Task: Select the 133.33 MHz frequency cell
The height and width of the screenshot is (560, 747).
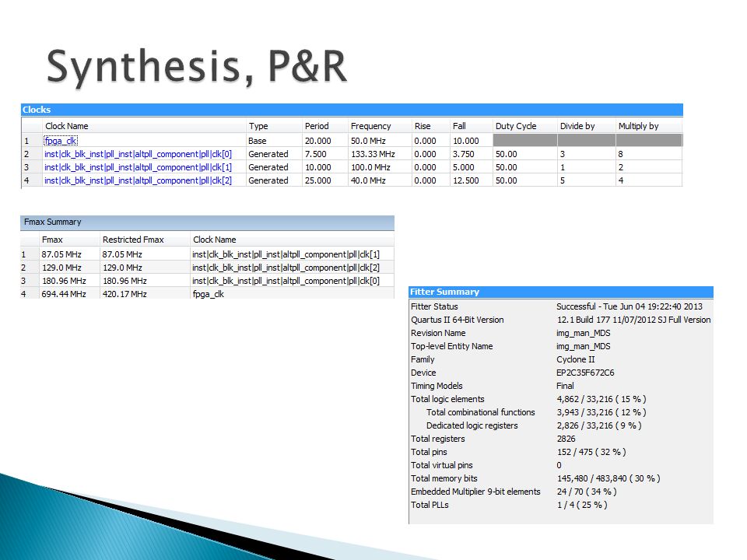Action: point(373,154)
